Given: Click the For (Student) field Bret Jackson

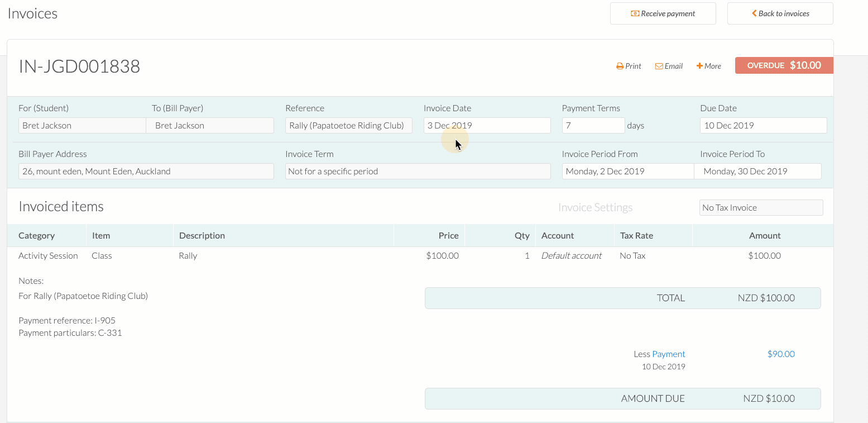Looking at the screenshot, I should click(82, 125).
